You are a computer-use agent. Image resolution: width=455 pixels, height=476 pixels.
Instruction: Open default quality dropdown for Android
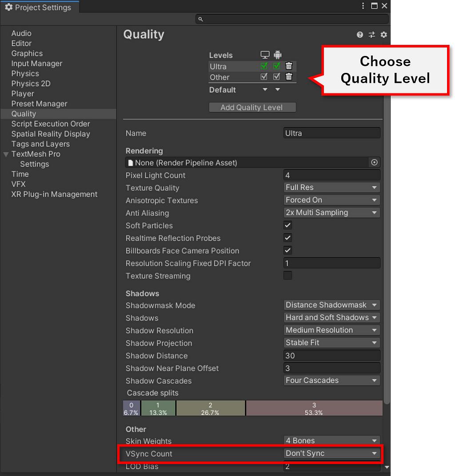[x=277, y=89]
